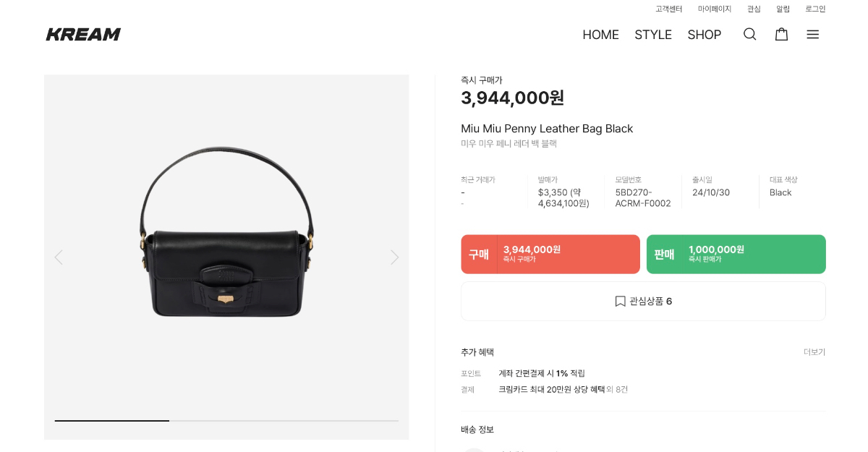Open the 고객센터 link
This screenshot has width=868, height=452.
[668, 9]
